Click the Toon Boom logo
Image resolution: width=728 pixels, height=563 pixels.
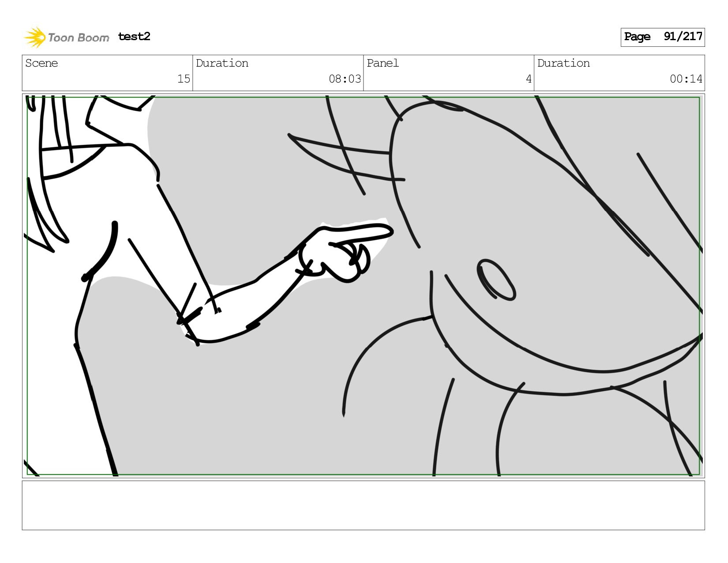pos(66,37)
